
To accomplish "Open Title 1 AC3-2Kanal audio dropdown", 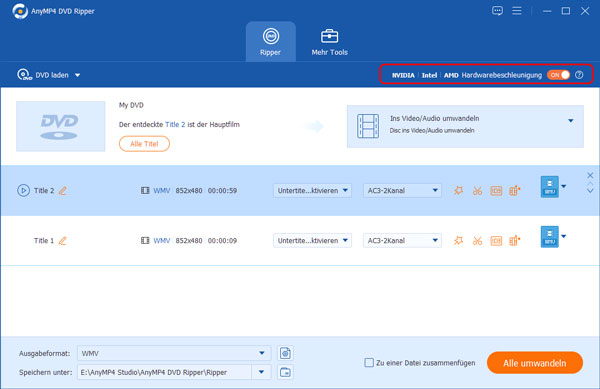I will 402,241.
